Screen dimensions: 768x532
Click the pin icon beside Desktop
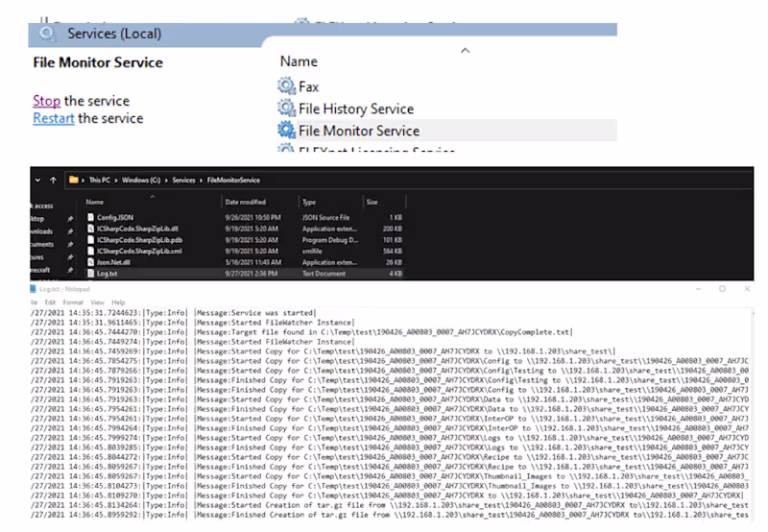pyautogui.click(x=70, y=219)
